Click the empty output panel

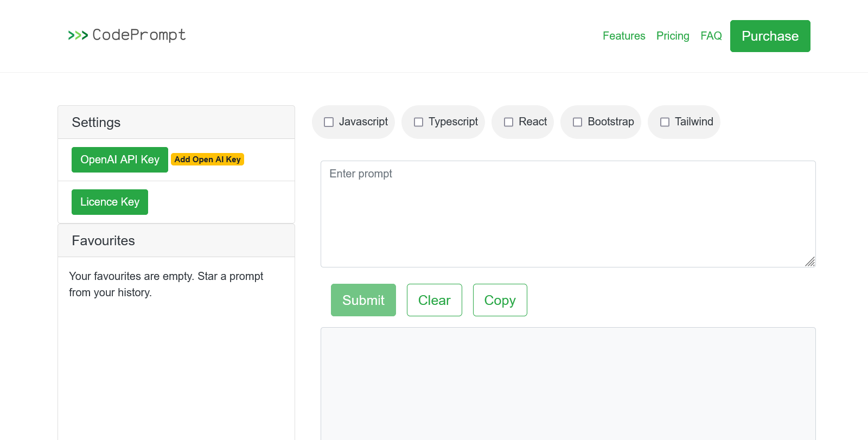[x=568, y=384]
